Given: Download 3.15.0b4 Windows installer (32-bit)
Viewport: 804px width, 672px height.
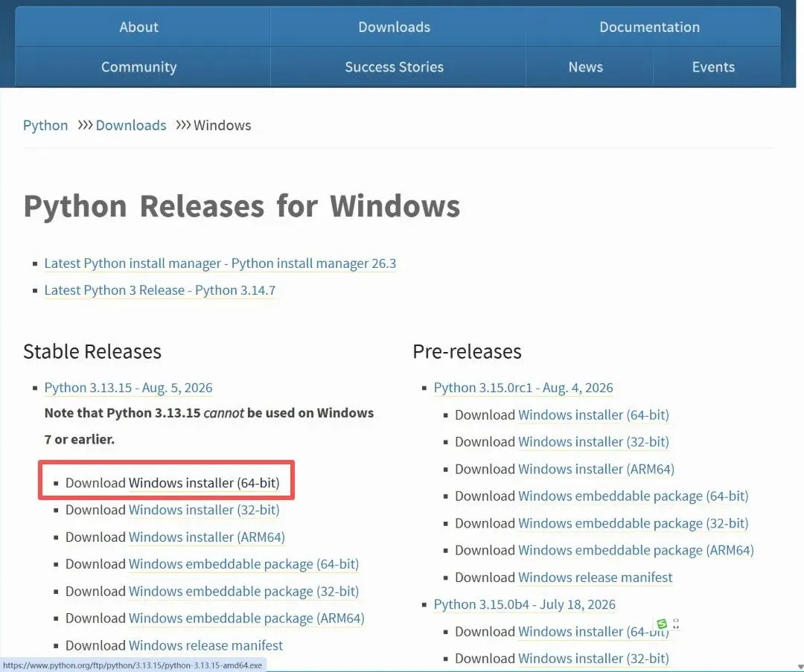Looking at the screenshot, I should [x=594, y=659].
